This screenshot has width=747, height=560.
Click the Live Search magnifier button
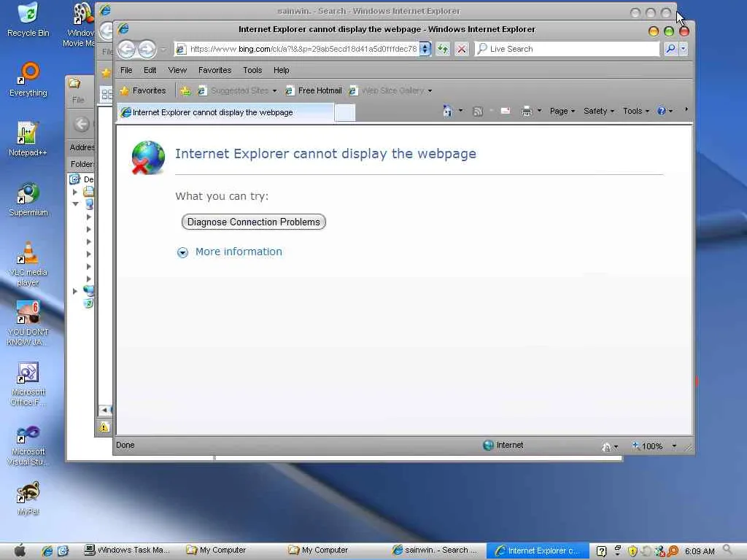(x=670, y=49)
